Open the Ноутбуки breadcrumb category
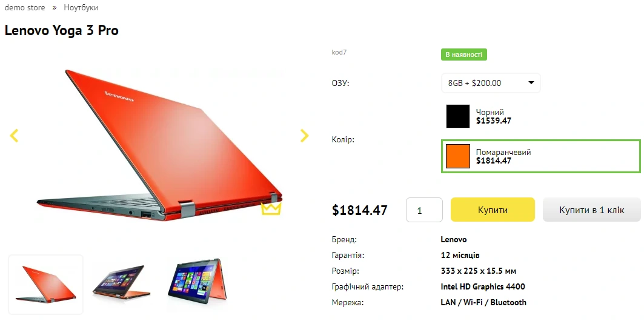 pyautogui.click(x=81, y=7)
